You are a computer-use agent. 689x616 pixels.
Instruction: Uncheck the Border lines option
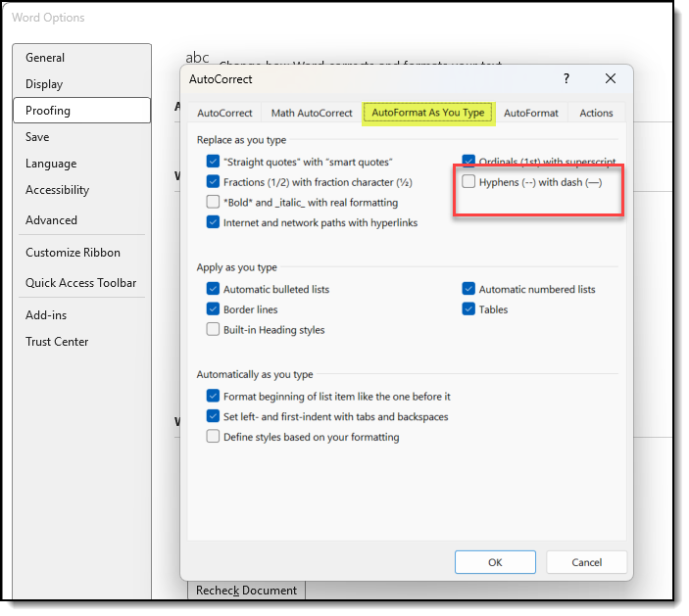coord(214,310)
